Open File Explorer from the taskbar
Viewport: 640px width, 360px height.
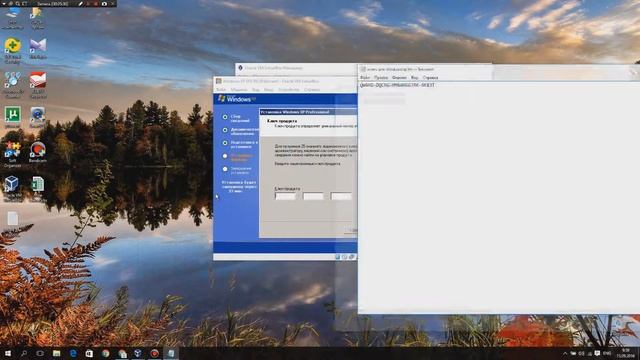[56, 353]
